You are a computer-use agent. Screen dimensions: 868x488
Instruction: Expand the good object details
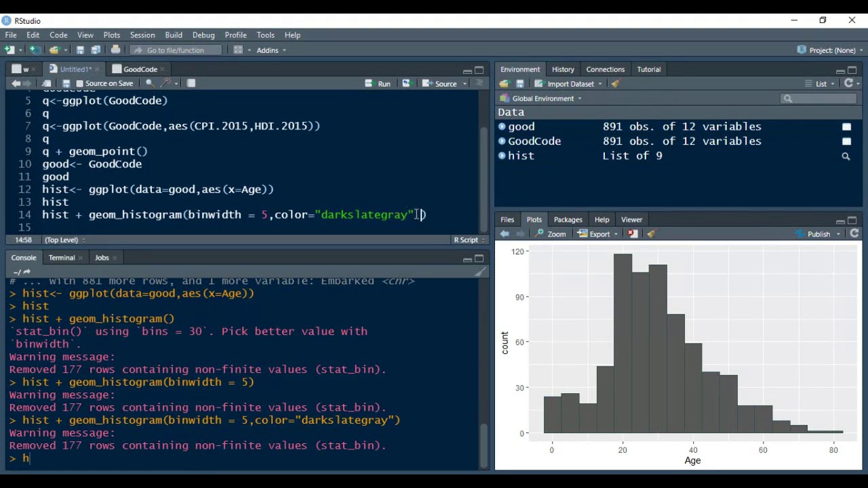click(x=502, y=127)
